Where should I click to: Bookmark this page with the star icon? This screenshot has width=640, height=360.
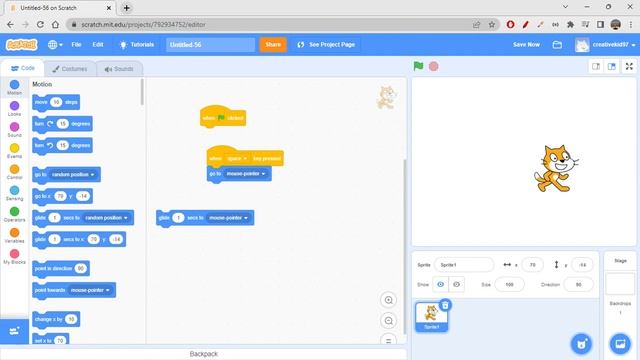[492, 24]
